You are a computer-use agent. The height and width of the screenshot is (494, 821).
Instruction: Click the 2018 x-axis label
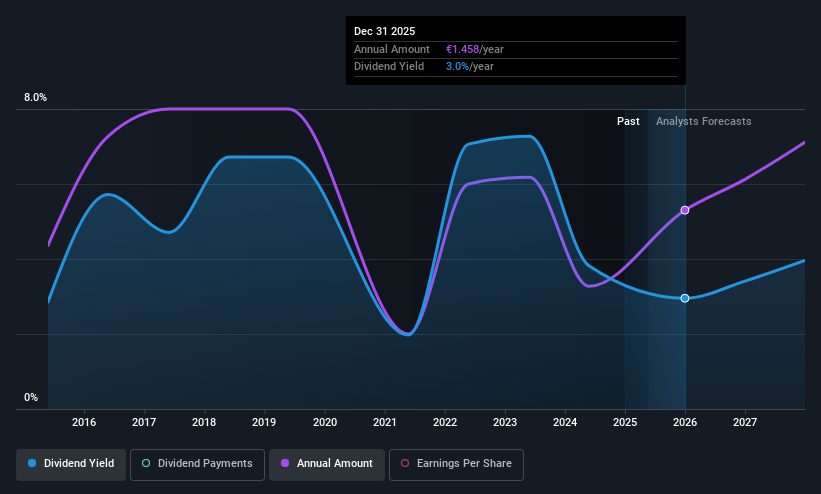coord(204,422)
